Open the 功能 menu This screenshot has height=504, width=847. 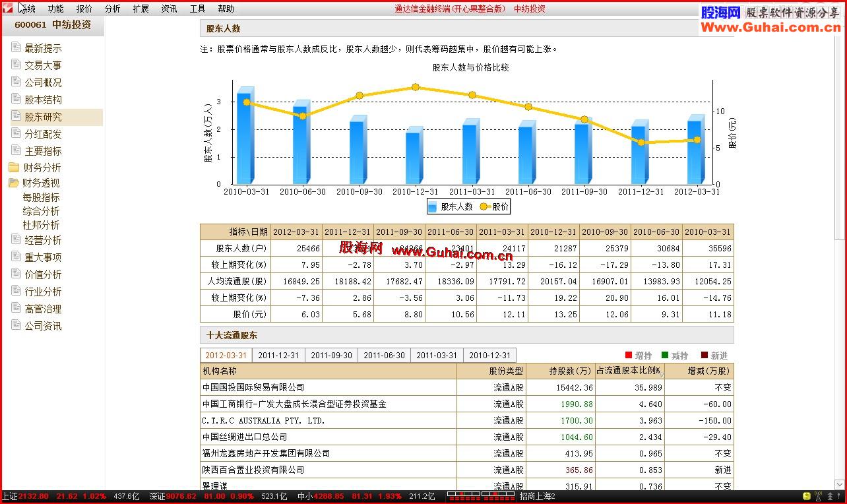click(x=55, y=9)
